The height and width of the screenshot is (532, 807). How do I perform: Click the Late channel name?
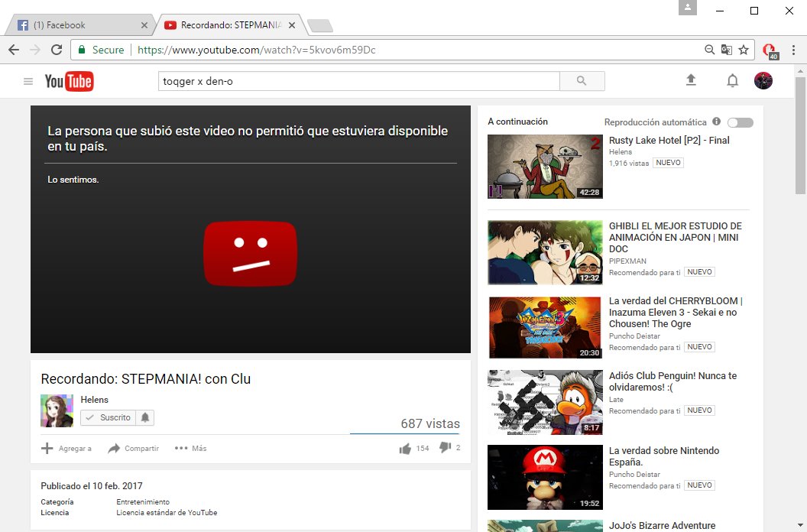[616, 400]
